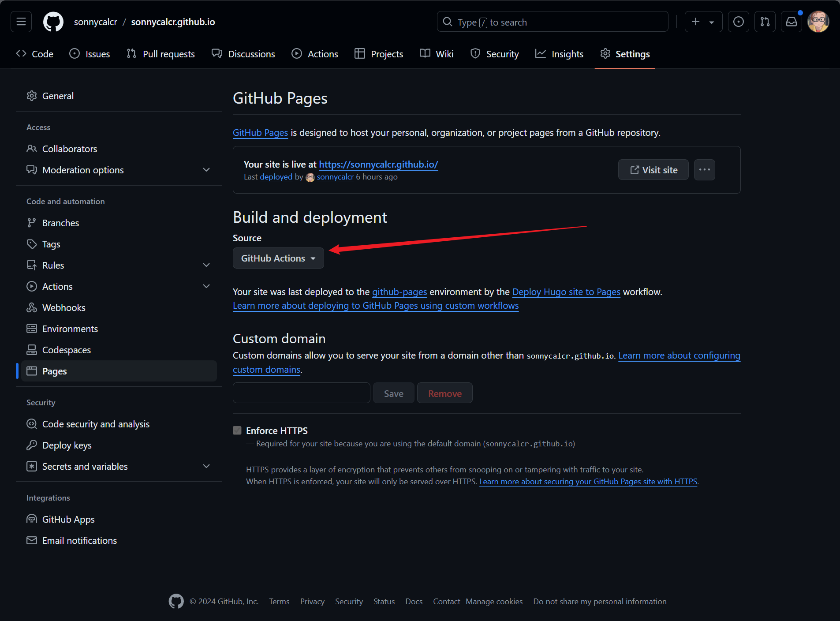The image size is (840, 621).
Task: Open Codespaces settings
Action: click(x=119, y=350)
